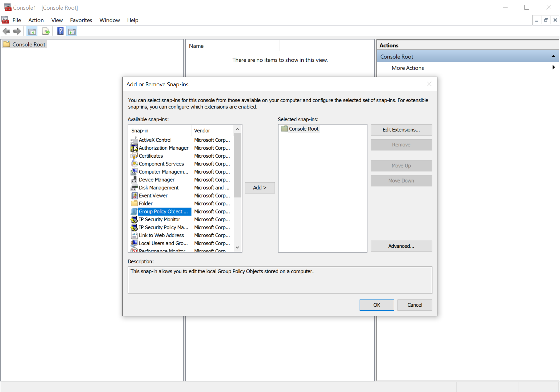The image size is (560, 392).
Task: Select the Event Viewer snap-in icon
Action: 134,196
